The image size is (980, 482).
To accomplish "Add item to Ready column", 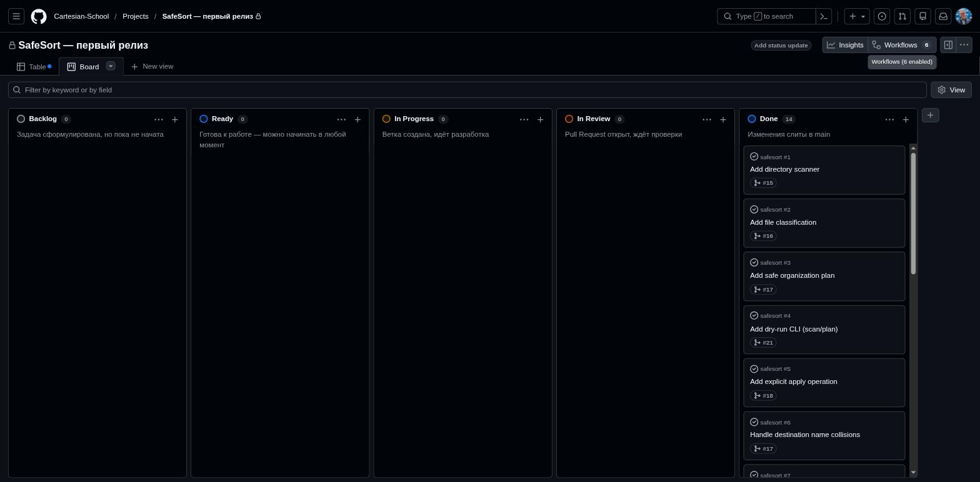I will click(x=357, y=119).
